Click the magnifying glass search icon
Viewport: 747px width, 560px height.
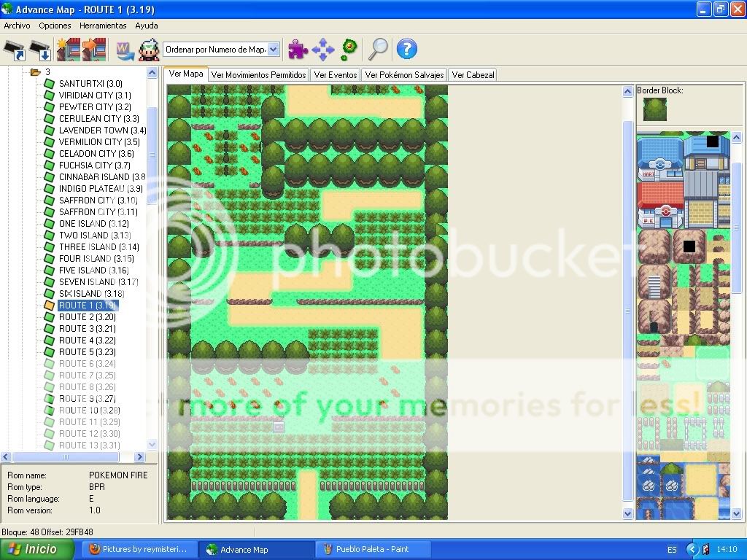pyautogui.click(x=379, y=49)
